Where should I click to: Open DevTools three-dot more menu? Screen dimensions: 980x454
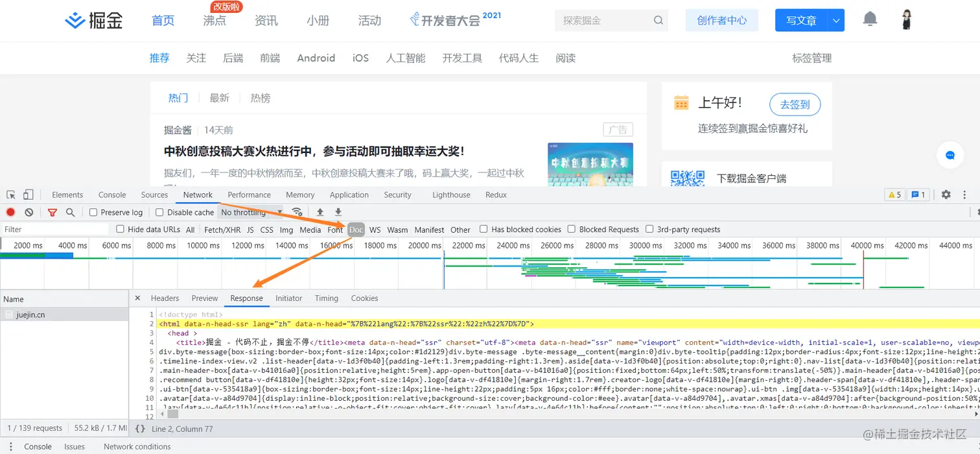(964, 195)
